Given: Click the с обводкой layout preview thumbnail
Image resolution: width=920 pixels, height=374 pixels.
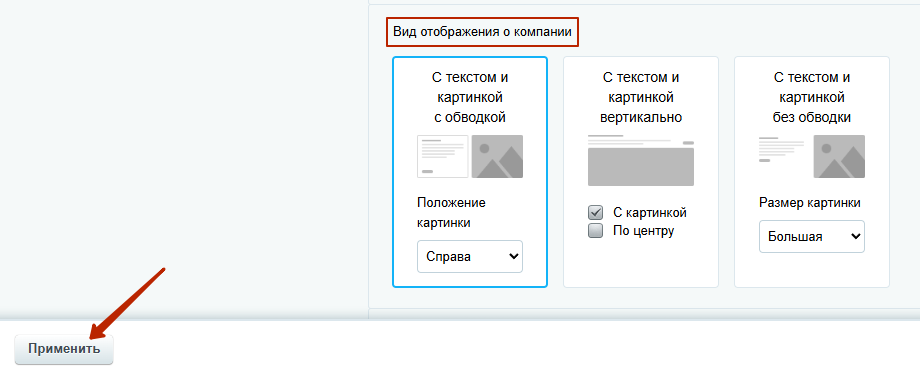Looking at the screenshot, I should (469, 156).
